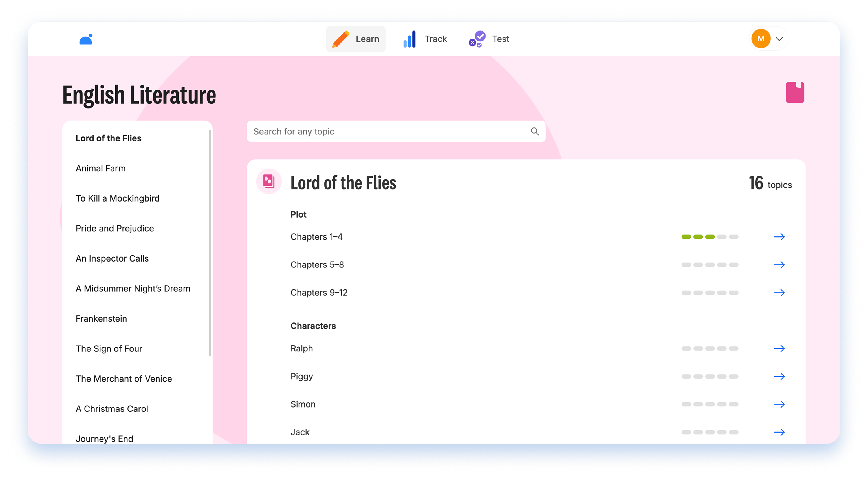The width and height of the screenshot is (868, 478).
Task: Expand the account dropdown chevron
Action: click(x=779, y=39)
